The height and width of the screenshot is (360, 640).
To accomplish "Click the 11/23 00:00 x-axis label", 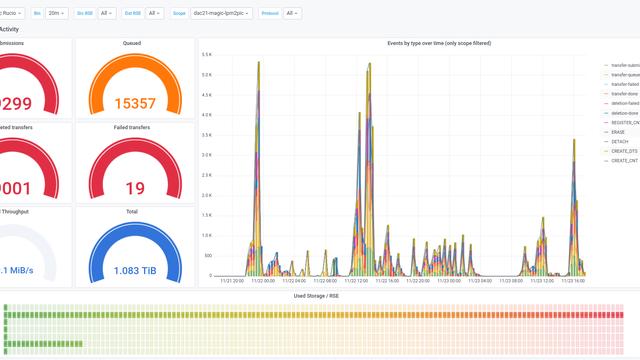I will (x=449, y=281).
